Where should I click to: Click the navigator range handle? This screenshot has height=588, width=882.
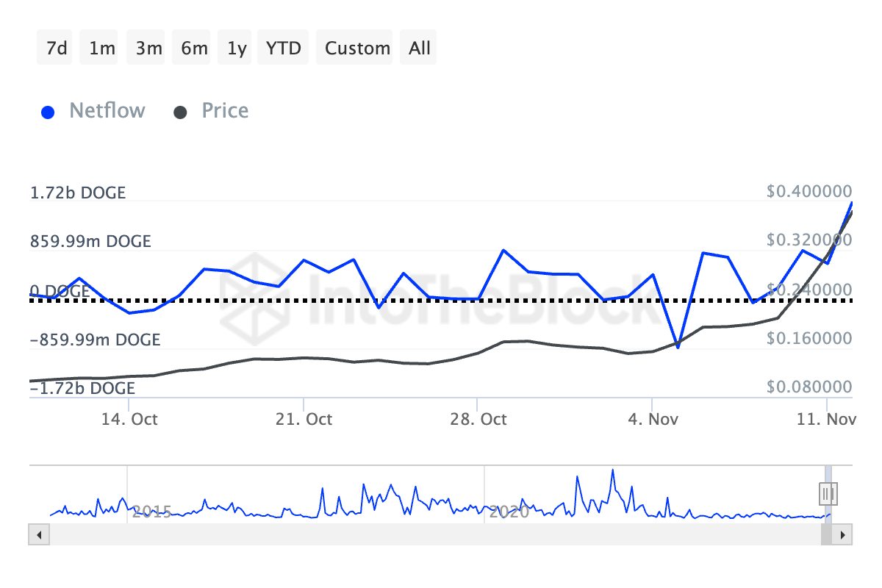pos(828,492)
